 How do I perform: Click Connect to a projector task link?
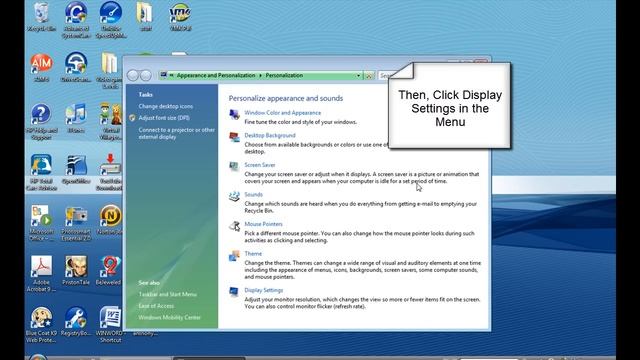(176, 133)
